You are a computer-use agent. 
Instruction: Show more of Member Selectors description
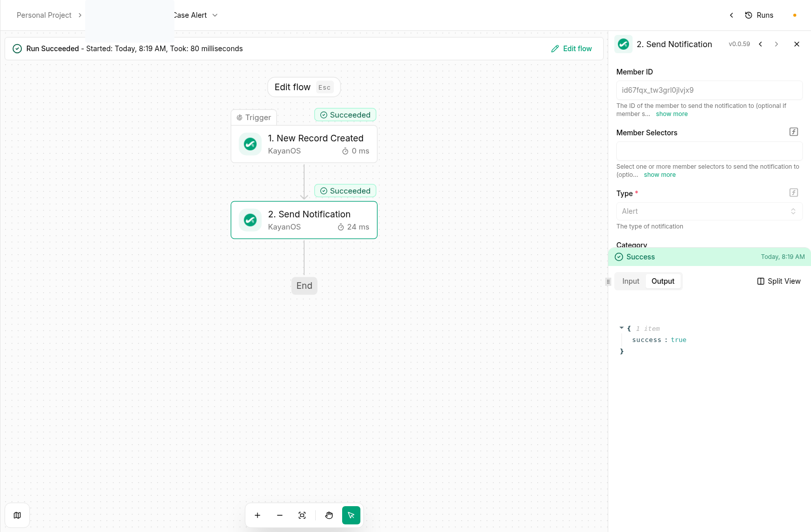tap(659, 175)
